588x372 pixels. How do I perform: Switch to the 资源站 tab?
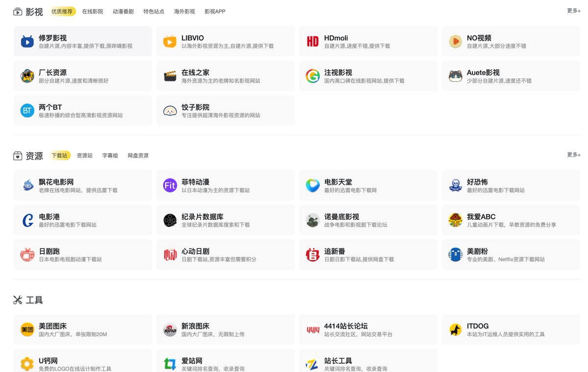[x=85, y=155]
